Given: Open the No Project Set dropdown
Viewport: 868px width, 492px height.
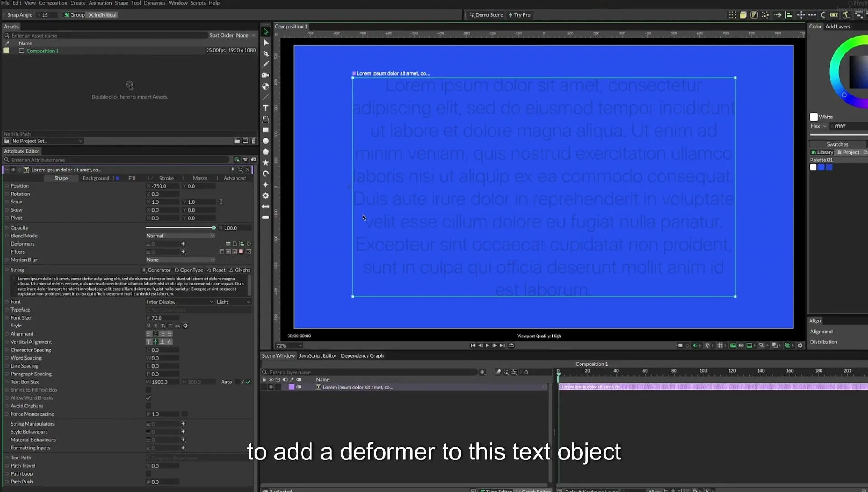Looking at the screenshot, I should (x=47, y=141).
